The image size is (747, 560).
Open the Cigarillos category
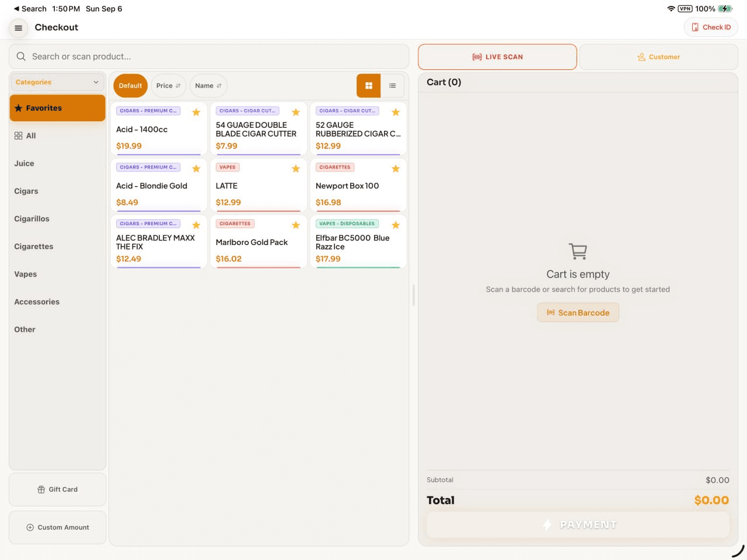[57, 219]
